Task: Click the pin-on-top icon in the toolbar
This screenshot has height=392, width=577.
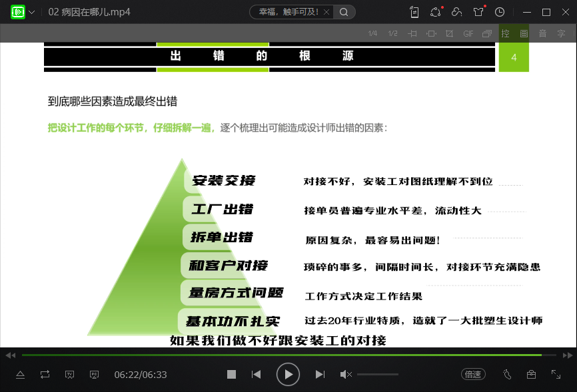Action: pyautogui.click(x=412, y=33)
